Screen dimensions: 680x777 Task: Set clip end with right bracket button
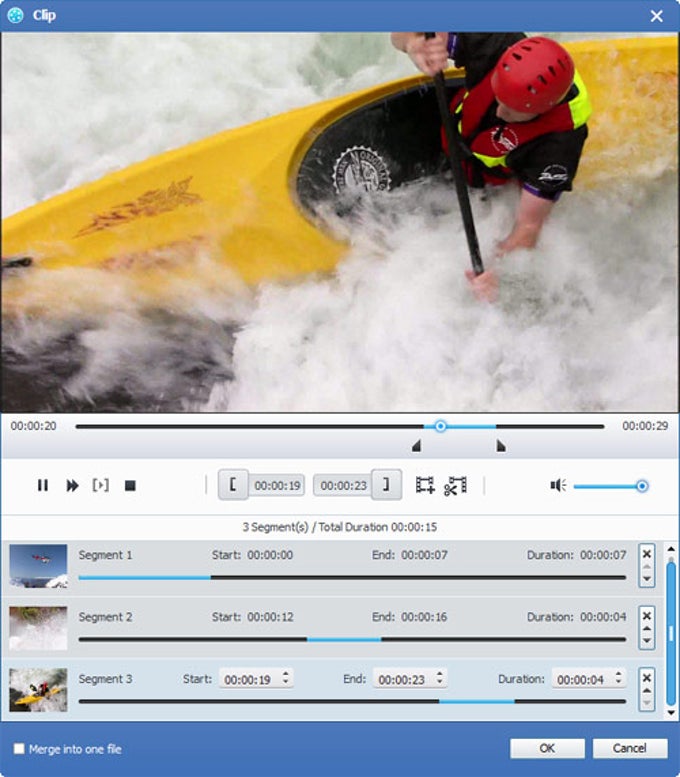pos(386,485)
